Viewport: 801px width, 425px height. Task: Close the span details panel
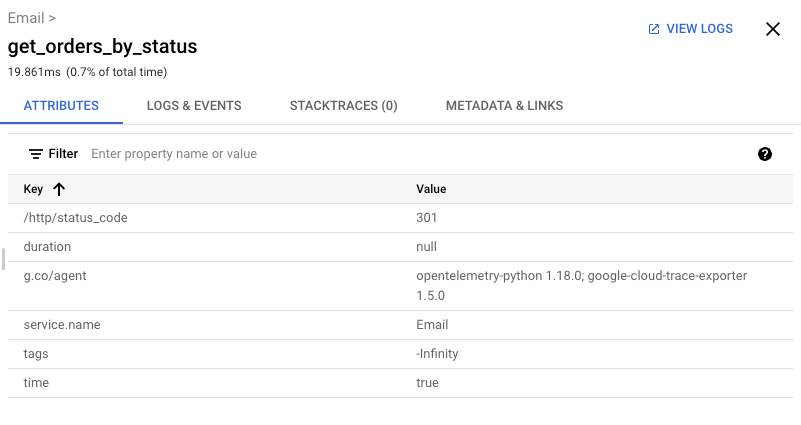pos(772,29)
